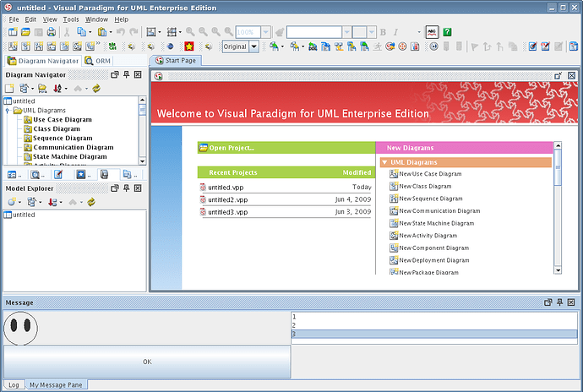This screenshot has height=392, width=583.
Task: Collapse the UML Diagrams tree node
Action: [x=7, y=111]
